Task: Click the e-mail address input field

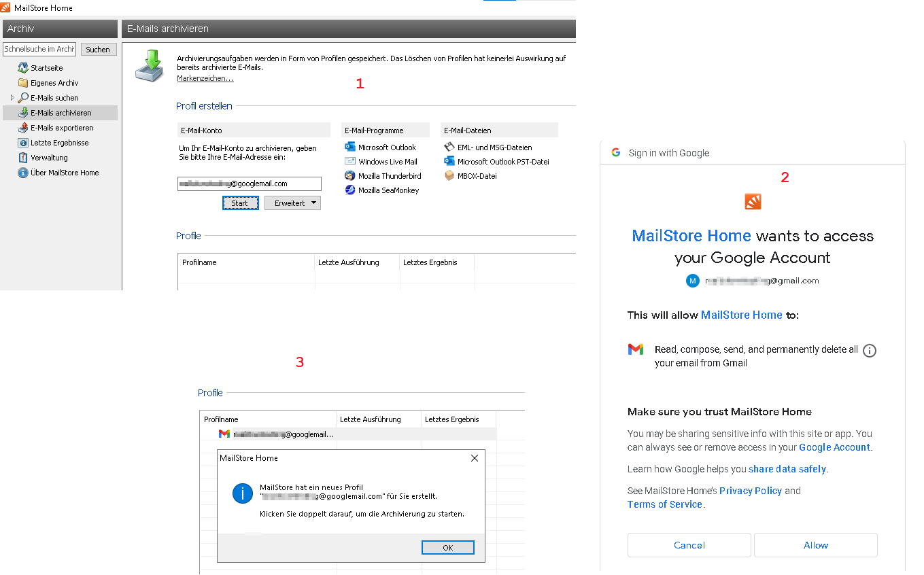Action: point(250,184)
